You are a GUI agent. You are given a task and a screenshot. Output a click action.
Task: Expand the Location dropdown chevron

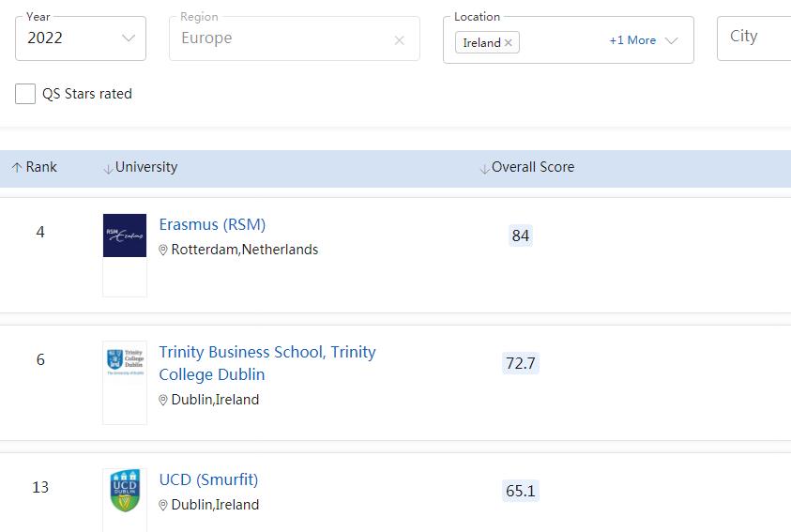(671, 40)
